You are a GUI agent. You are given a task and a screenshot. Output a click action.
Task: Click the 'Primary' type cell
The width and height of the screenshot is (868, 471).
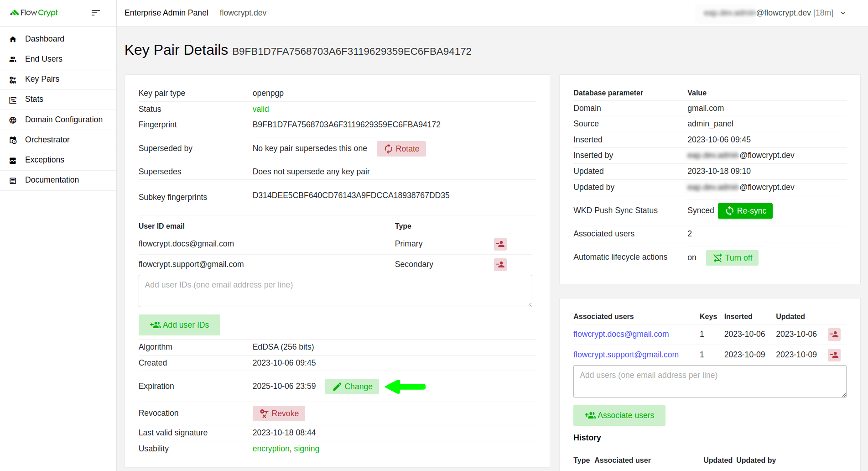pyautogui.click(x=409, y=244)
